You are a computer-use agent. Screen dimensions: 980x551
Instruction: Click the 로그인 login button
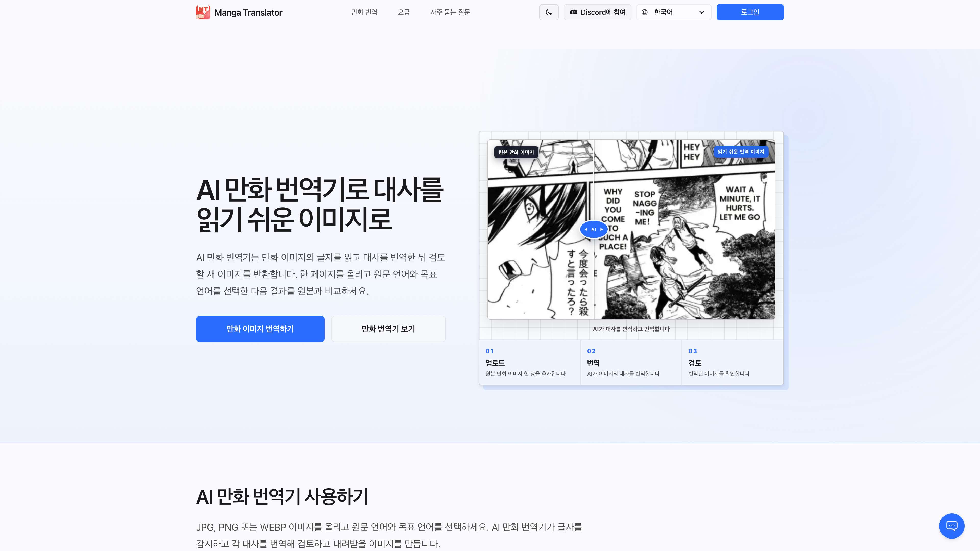pos(750,12)
